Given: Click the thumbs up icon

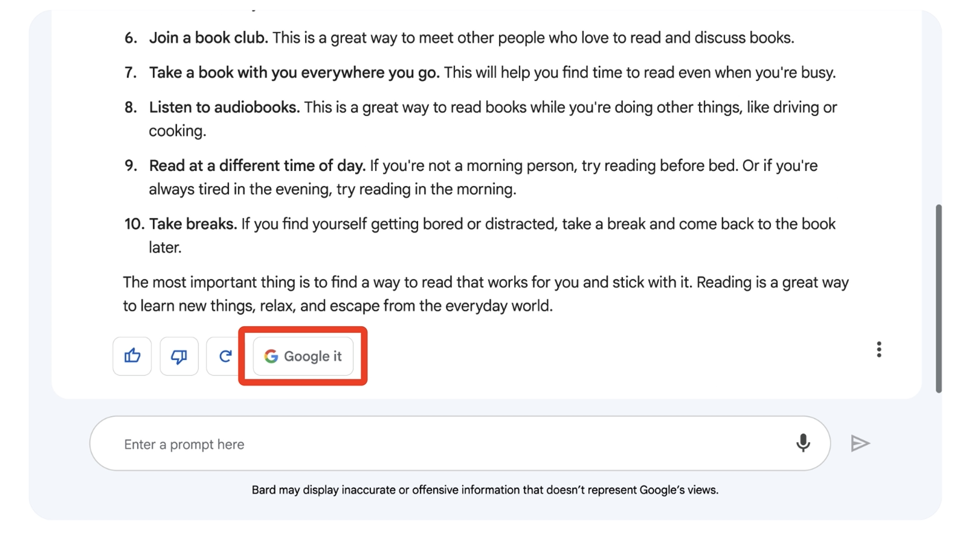Looking at the screenshot, I should click(x=132, y=356).
